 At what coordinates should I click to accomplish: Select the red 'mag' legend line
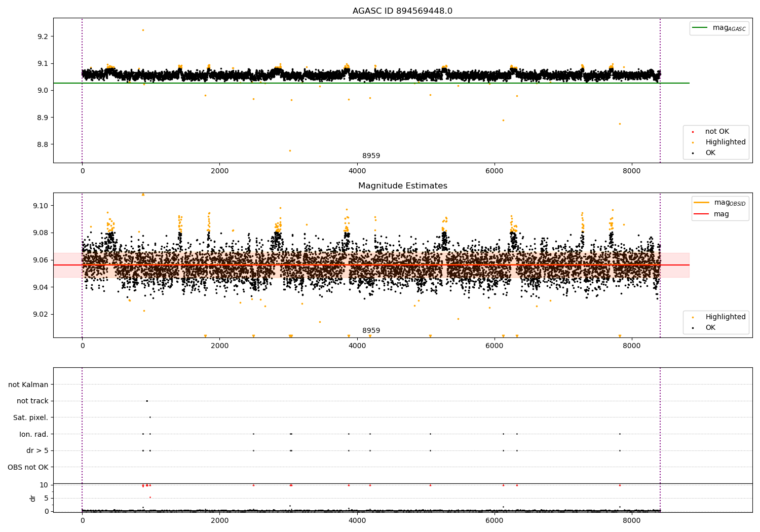(x=701, y=214)
